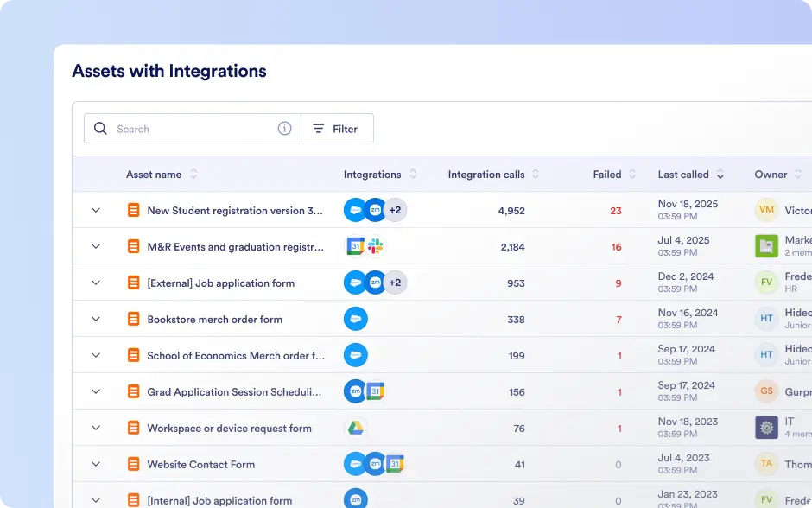Click the magnifying glass search icon
Viewport: 812px width, 508px height.
click(x=100, y=129)
